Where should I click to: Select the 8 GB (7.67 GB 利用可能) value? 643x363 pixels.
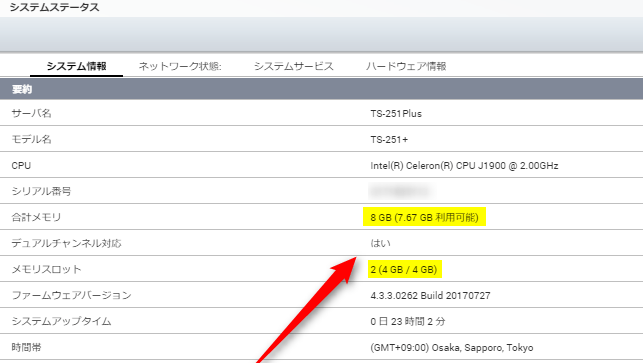(424, 217)
